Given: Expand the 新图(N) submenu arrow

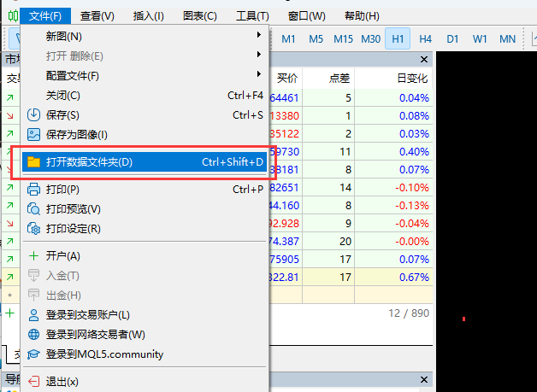Looking at the screenshot, I should tap(258, 36).
